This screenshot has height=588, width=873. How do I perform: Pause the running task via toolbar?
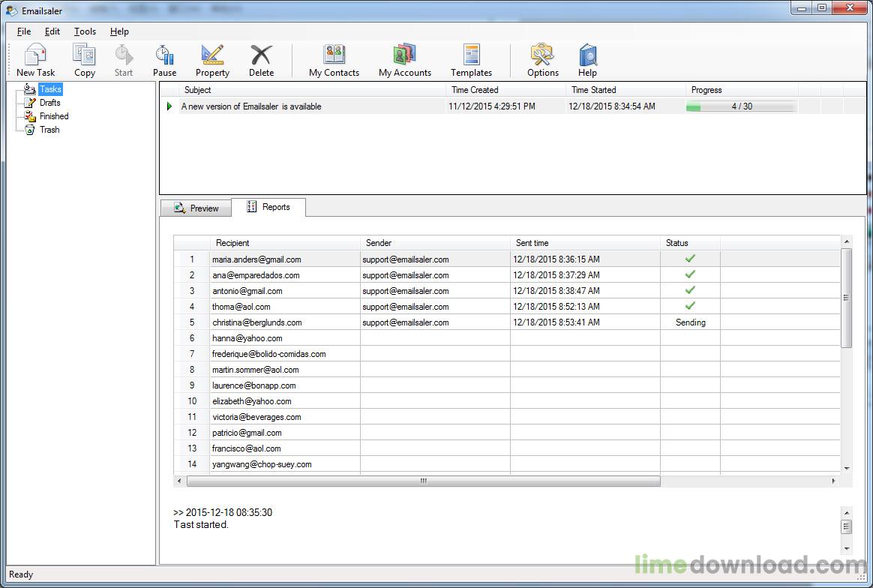(164, 60)
